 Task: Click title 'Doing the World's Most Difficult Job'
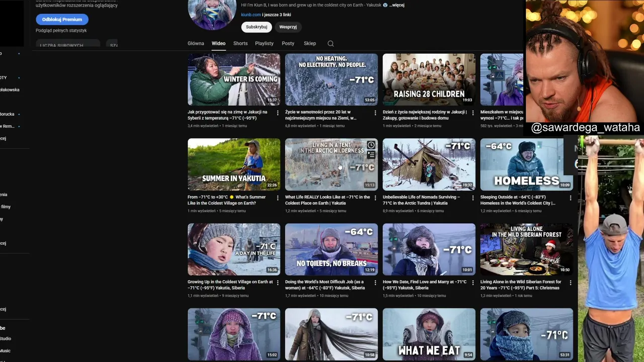point(325,285)
